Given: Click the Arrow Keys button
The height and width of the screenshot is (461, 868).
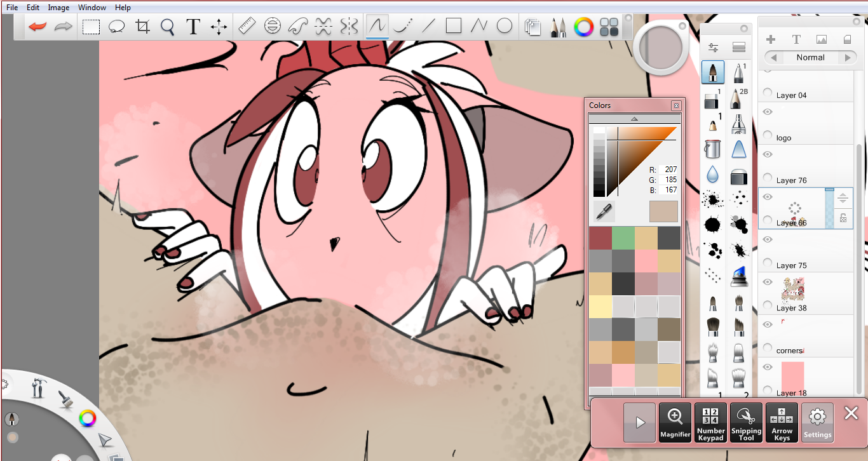Looking at the screenshot, I should tap(782, 422).
